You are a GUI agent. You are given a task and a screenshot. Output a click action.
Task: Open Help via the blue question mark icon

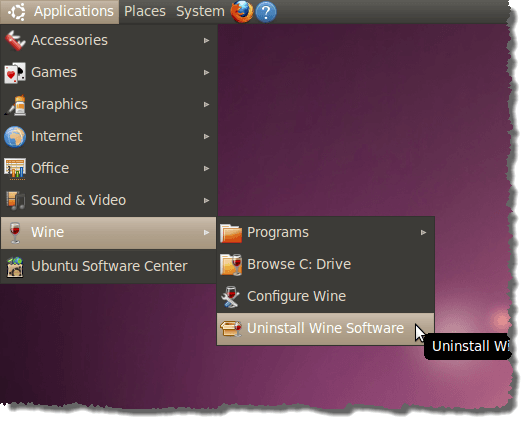click(266, 12)
